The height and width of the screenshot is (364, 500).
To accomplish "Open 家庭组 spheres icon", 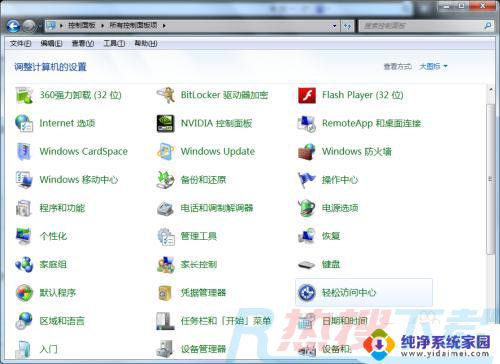I will 24,265.
